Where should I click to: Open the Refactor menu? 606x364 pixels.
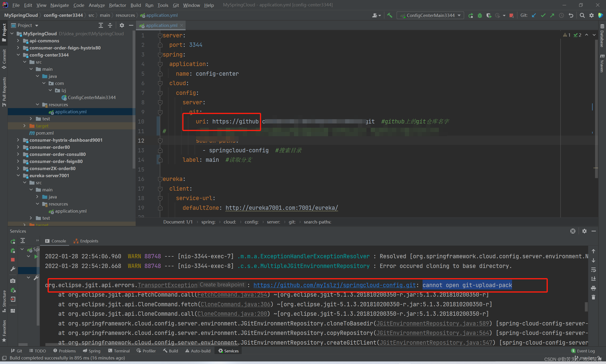coord(117,5)
